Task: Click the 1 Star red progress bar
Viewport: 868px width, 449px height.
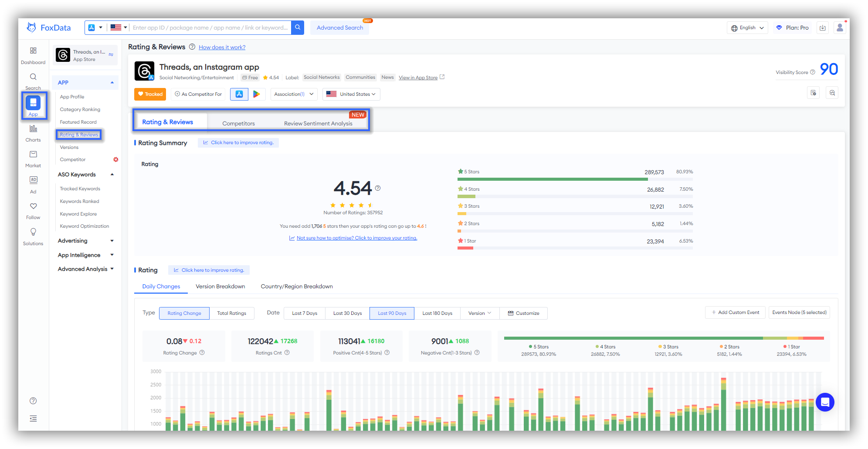Action: tap(465, 248)
